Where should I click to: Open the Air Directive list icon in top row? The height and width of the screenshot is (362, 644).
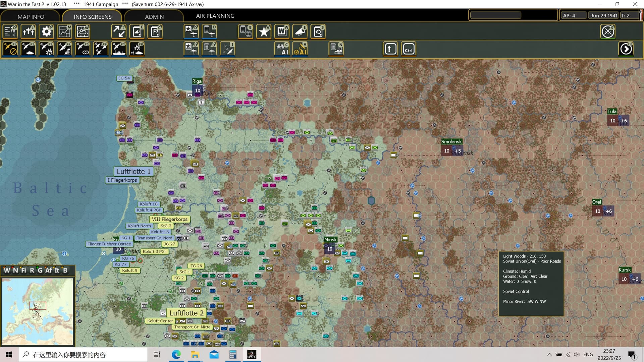click(x=209, y=32)
